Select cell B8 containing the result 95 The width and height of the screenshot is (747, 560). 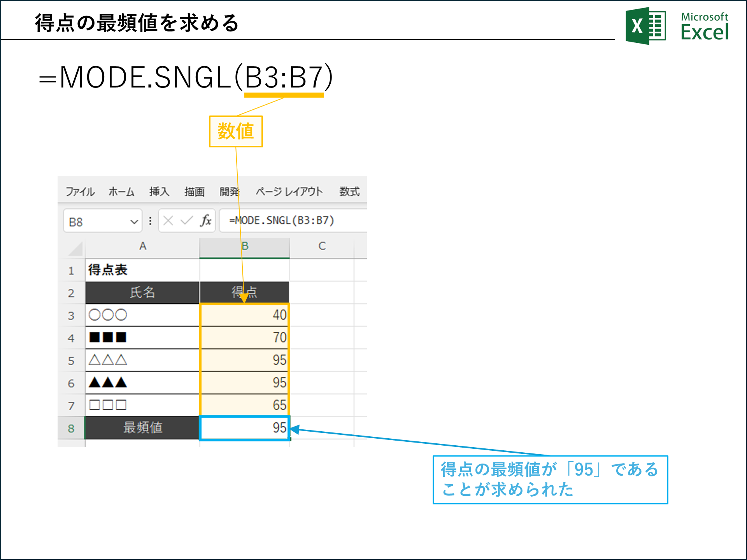coord(244,428)
